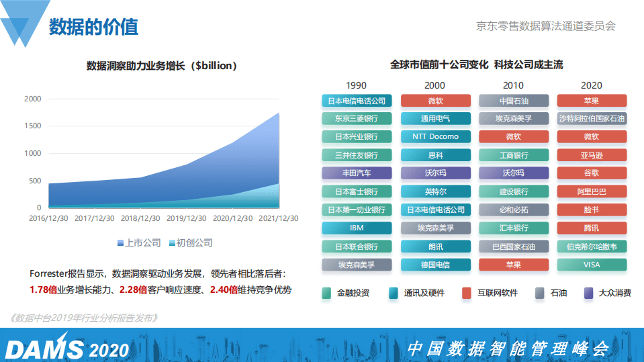Click 埃克森美孚 in the 2000 column
Image resolution: width=644 pixels, height=362 pixels.
[x=435, y=228]
